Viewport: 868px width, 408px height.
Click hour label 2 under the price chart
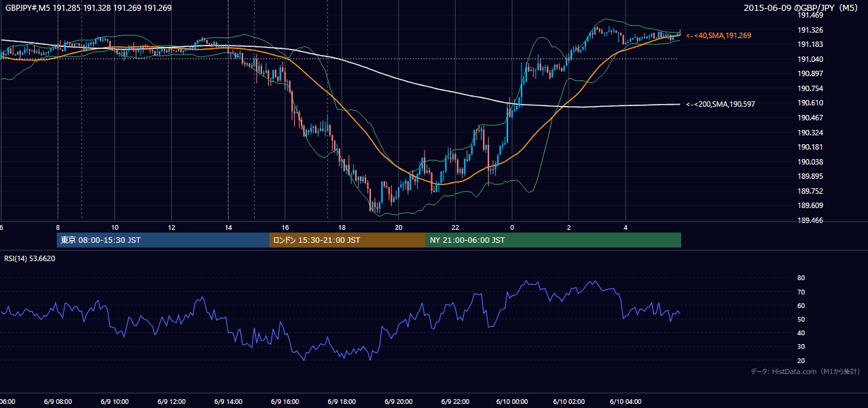(x=569, y=227)
